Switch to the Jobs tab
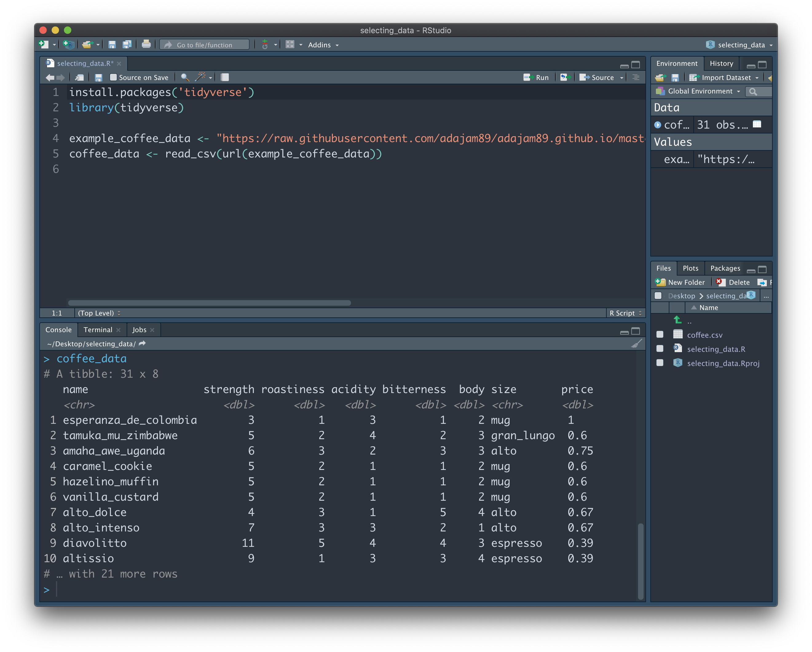Image resolution: width=812 pixels, height=652 pixels. pos(139,330)
